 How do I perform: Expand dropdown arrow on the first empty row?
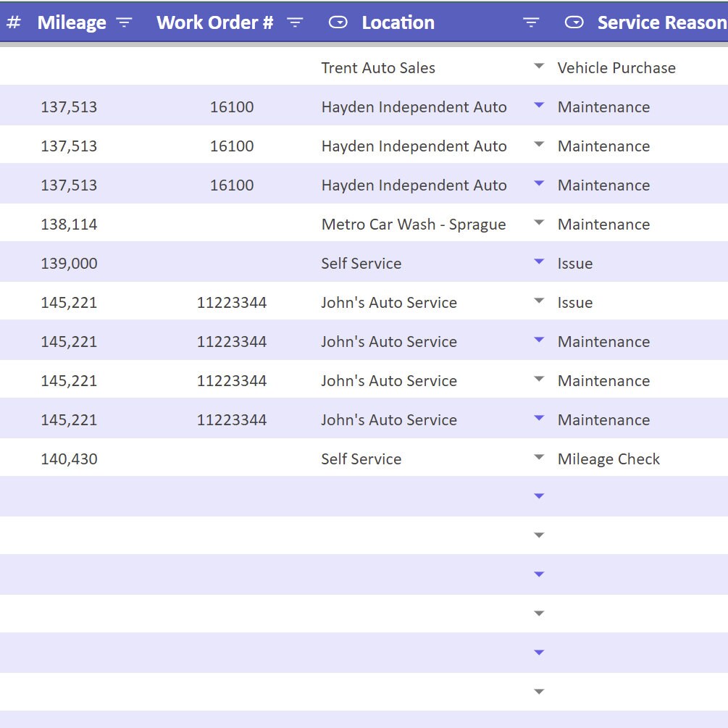click(538, 495)
